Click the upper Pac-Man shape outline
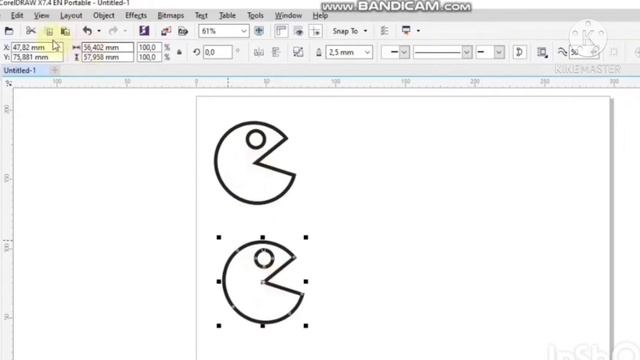The width and height of the screenshot is (640, 360). pos(215,162)
